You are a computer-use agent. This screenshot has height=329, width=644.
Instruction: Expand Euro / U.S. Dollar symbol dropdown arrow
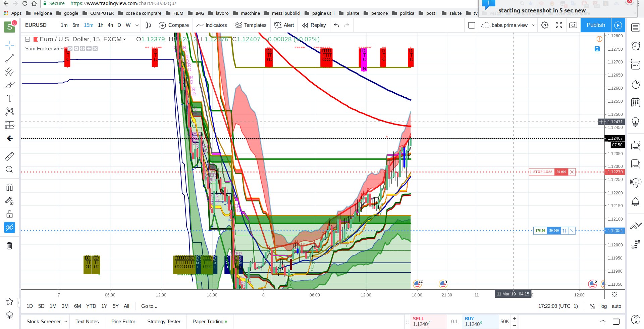[124, 39]
